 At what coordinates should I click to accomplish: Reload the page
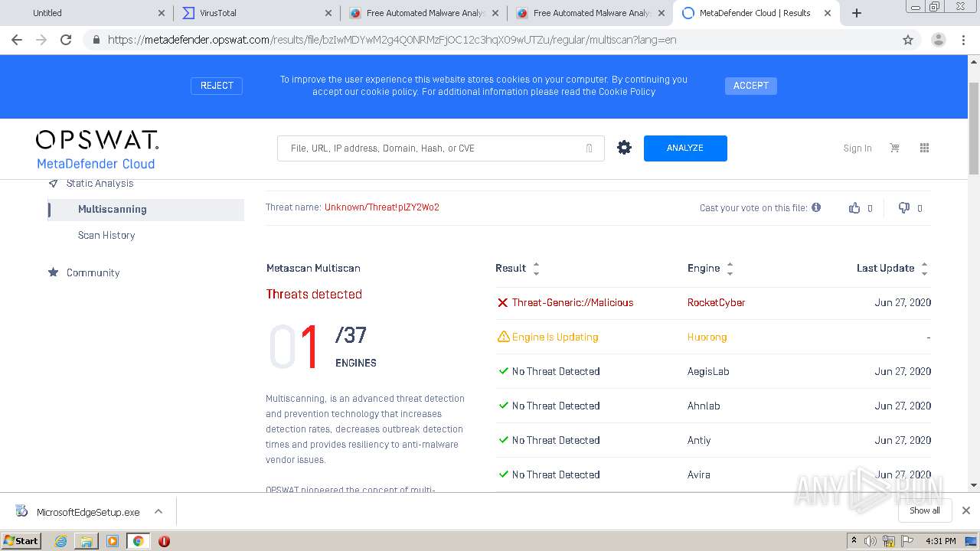click(x=66, y=40)
